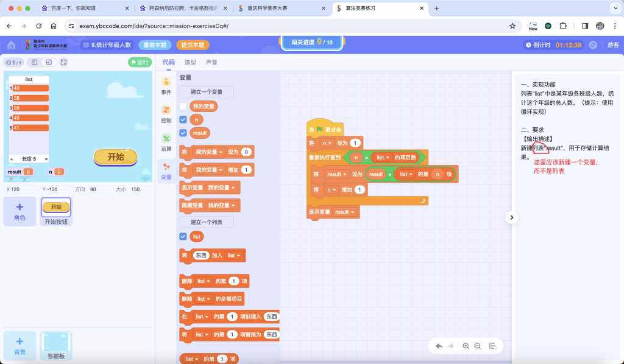Uncheck the result variable checkbox
624x364 pixels.
183,133
